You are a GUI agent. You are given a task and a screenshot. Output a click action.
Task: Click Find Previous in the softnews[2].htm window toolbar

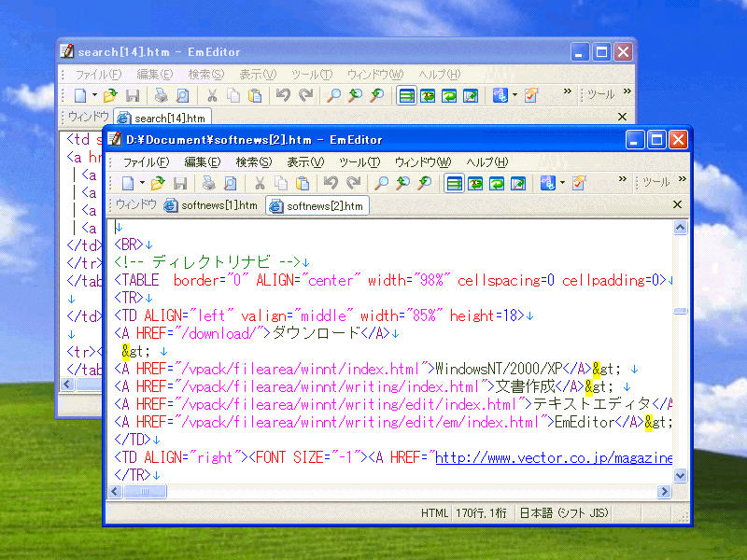[403, 183]
